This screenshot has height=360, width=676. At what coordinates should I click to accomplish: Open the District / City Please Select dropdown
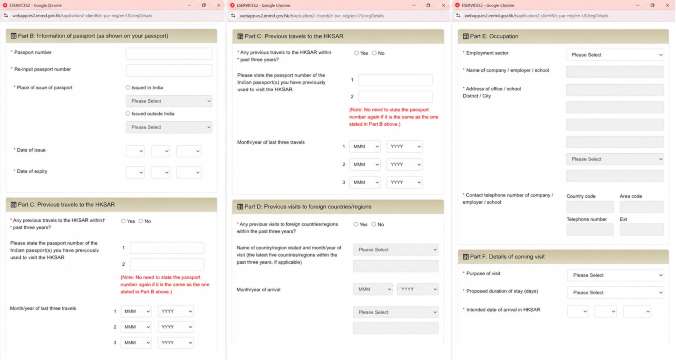click(x=615, y=159)
